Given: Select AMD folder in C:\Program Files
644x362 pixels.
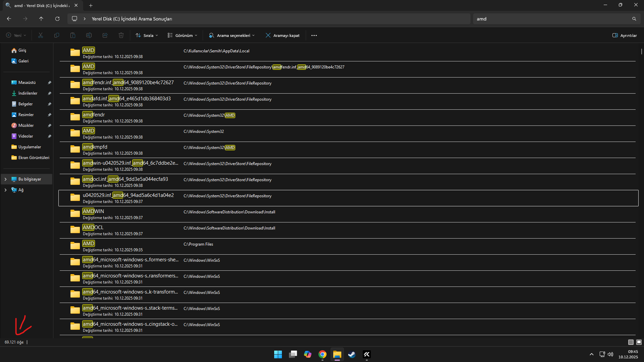Looking at the screenshot, I should click(x=348, y=247).
